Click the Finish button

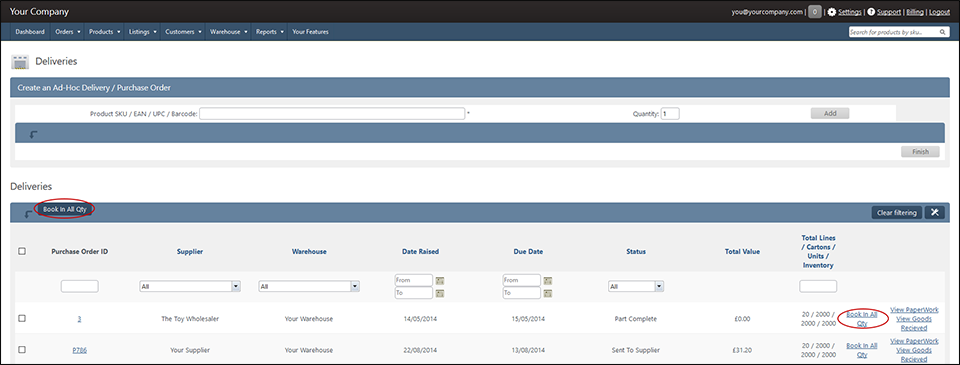920,152
